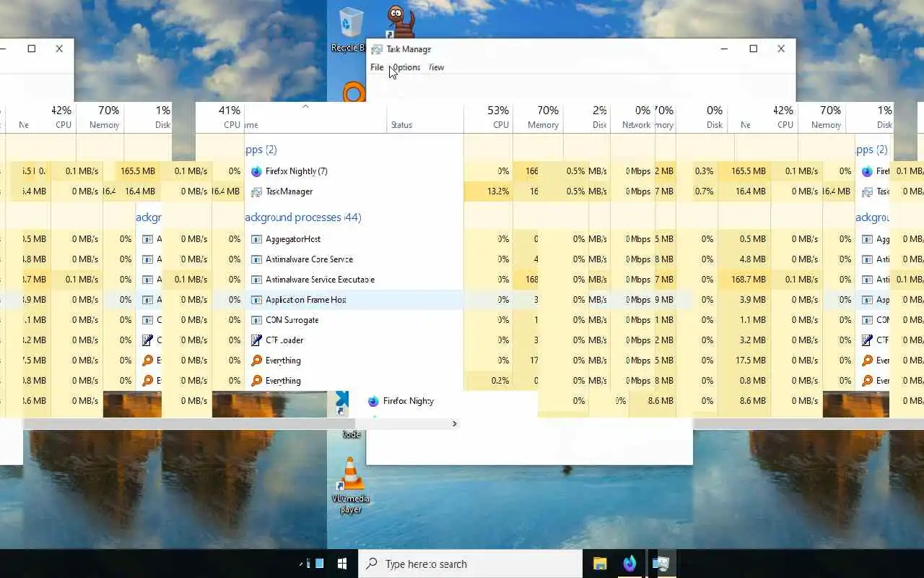
Task: Click the Firefox icon in the Firefox Nightly (7) row
Action: click(256, 171)
